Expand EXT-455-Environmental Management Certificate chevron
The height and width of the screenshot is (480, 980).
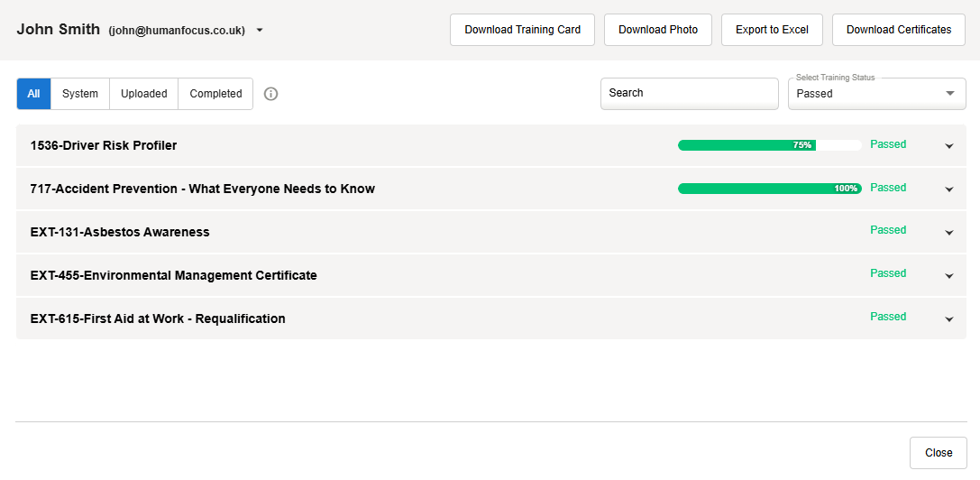[x=948, y=276]
